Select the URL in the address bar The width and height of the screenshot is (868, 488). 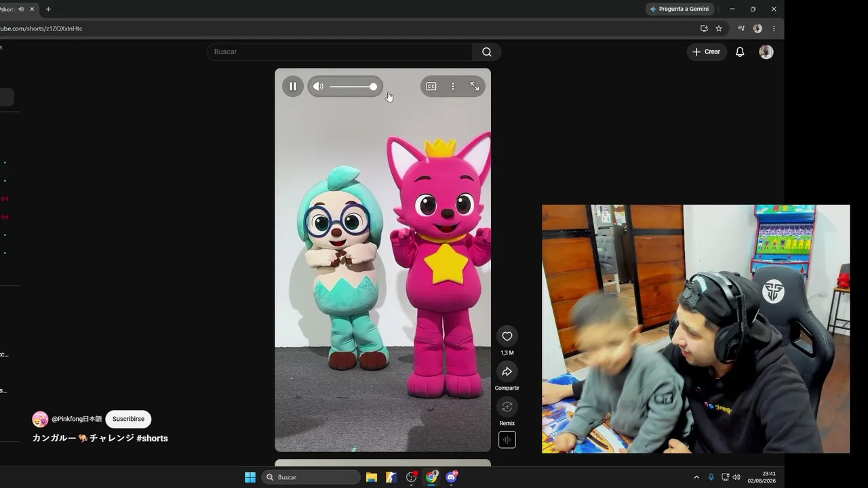pyautogui.click(x=41, y=28)
